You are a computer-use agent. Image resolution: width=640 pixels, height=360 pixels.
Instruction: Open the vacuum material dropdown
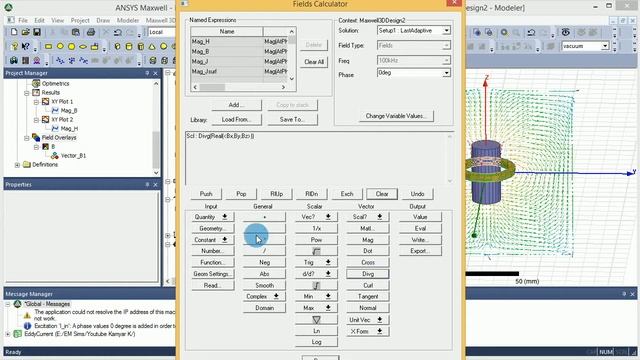[605, 46]
